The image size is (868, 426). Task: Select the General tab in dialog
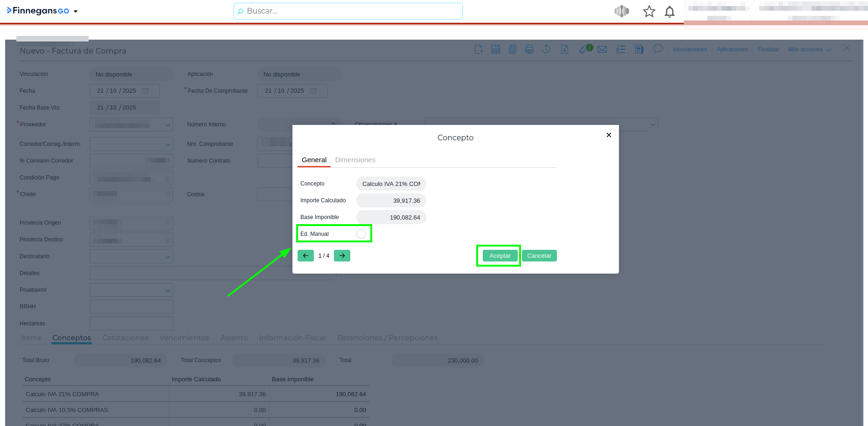pos(314,160)
